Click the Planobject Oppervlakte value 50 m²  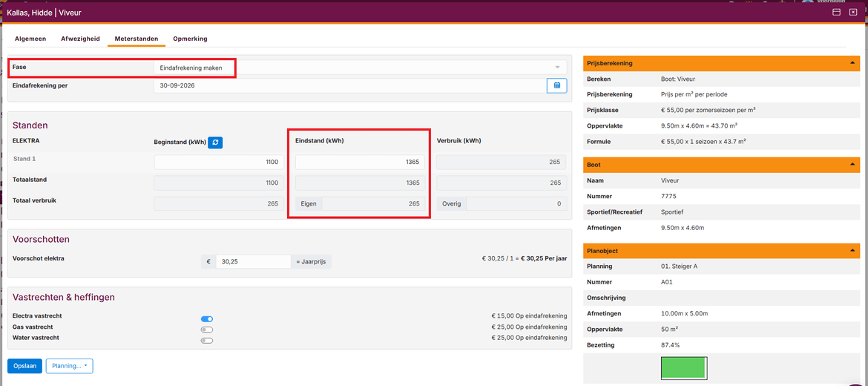[670, 329]
